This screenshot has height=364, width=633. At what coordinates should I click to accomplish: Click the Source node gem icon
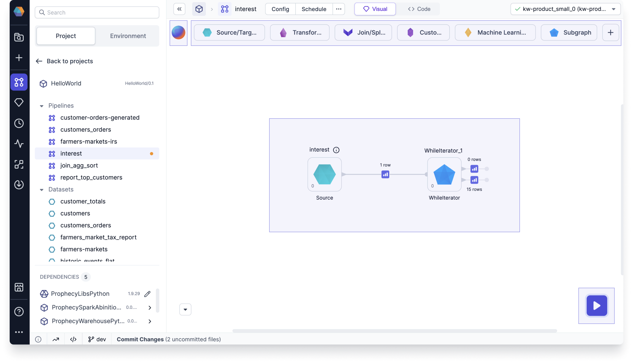(325, 174)
